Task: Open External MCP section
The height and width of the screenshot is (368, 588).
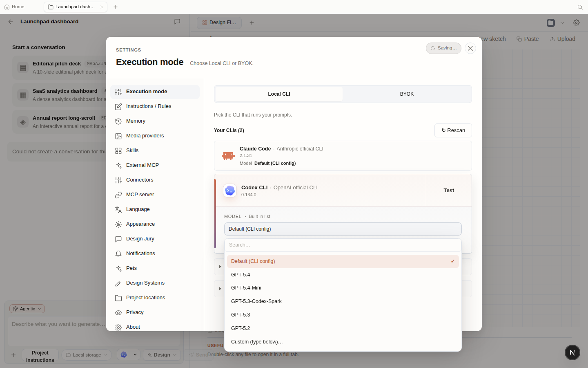Action: 155,165
